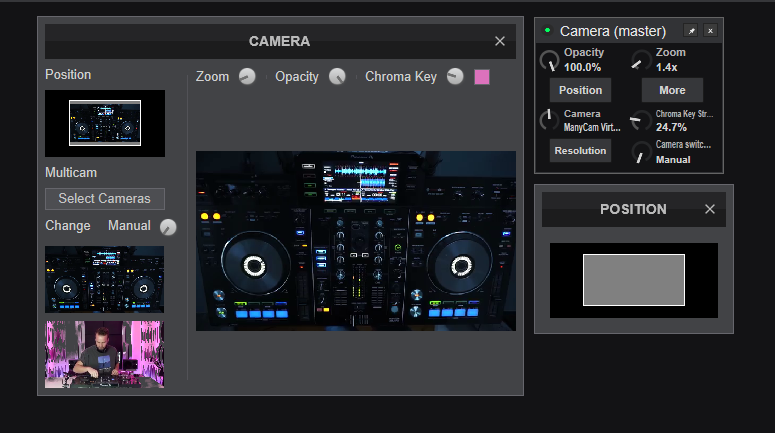Click the gray rectangle in the POSITION panel
Viewport: 775px width, 433px height.
tap(634, 280)
